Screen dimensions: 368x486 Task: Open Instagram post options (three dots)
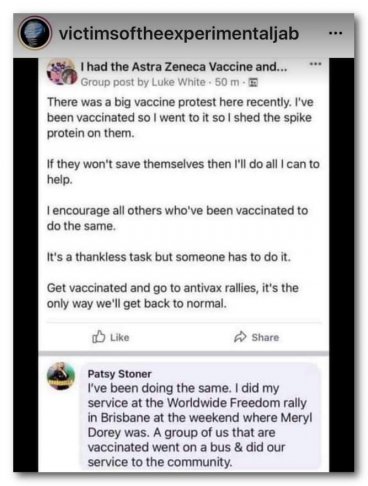pos(335,33)
